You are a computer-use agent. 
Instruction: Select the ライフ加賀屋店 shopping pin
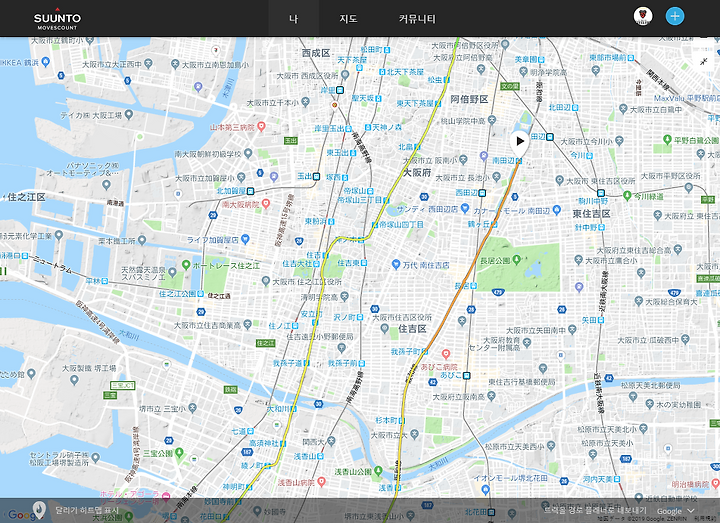tap(245, 239)
